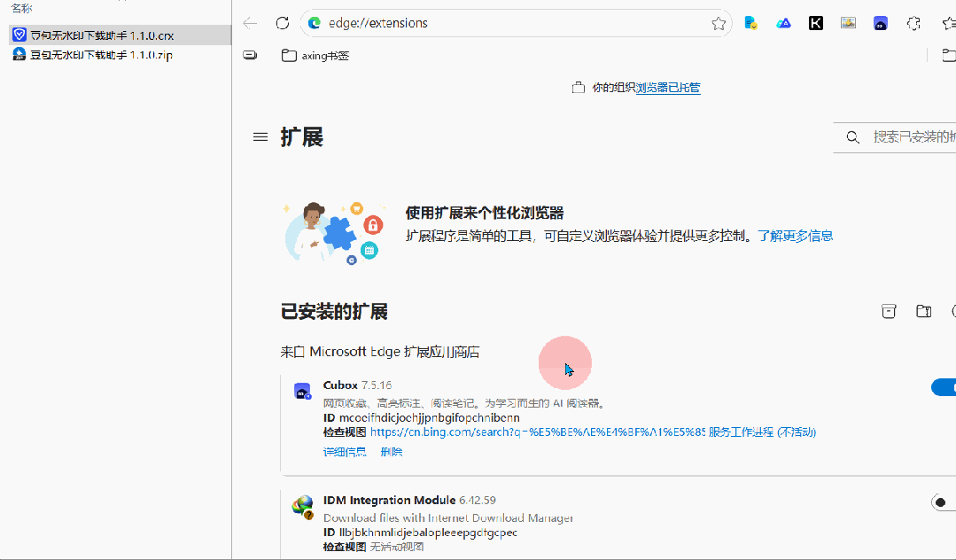956x560 pixels.
Task: Open the axing书签 bookmarks folder
Action: click(x=315, y=56)
